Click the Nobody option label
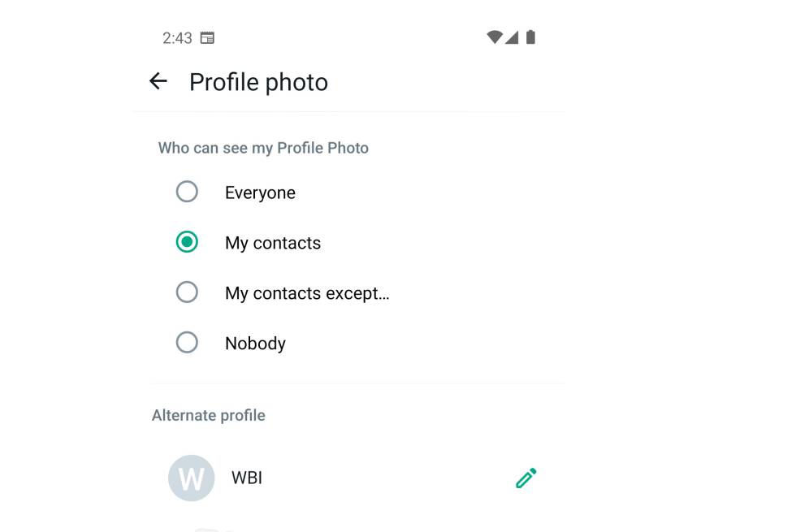 255,344
